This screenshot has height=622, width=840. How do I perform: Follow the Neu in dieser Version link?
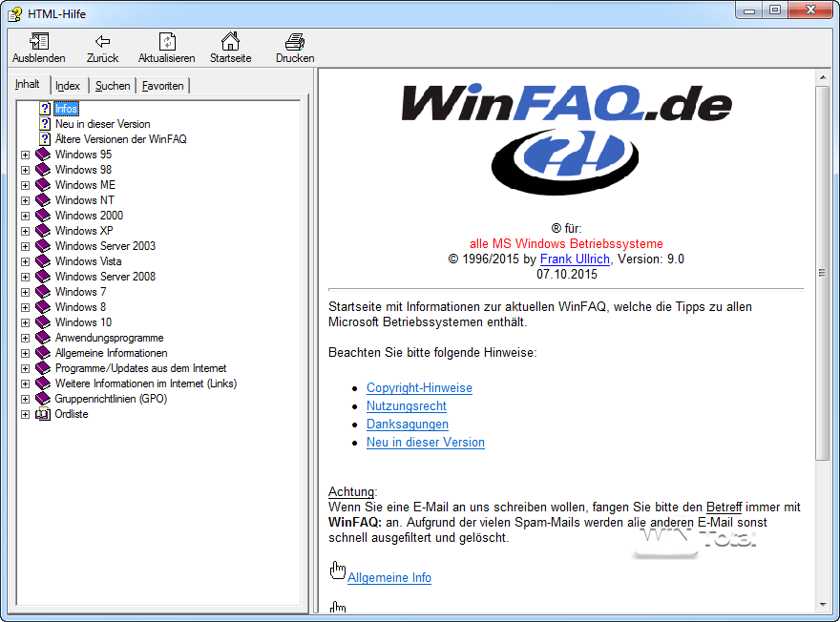(x=426, y=443)
